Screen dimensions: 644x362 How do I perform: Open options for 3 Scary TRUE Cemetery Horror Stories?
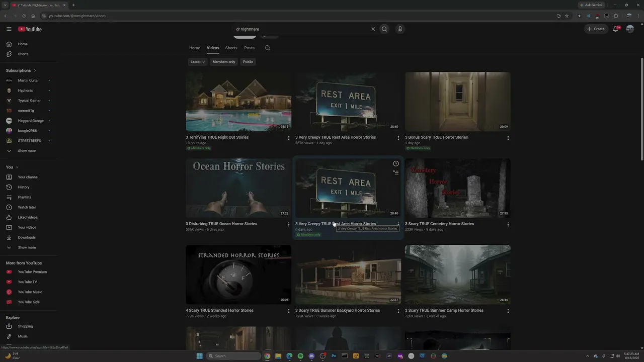(508, 224)
